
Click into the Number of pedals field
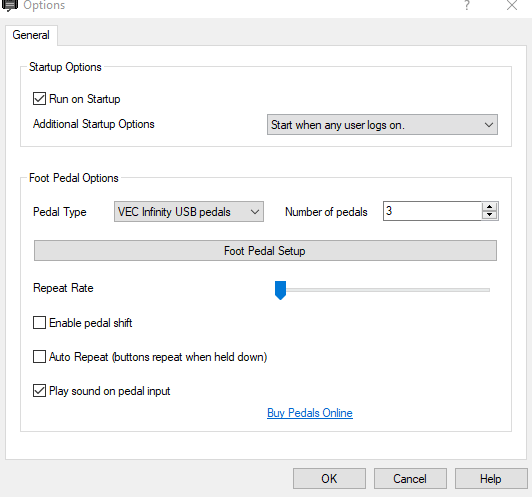click(x=432, y=211)
